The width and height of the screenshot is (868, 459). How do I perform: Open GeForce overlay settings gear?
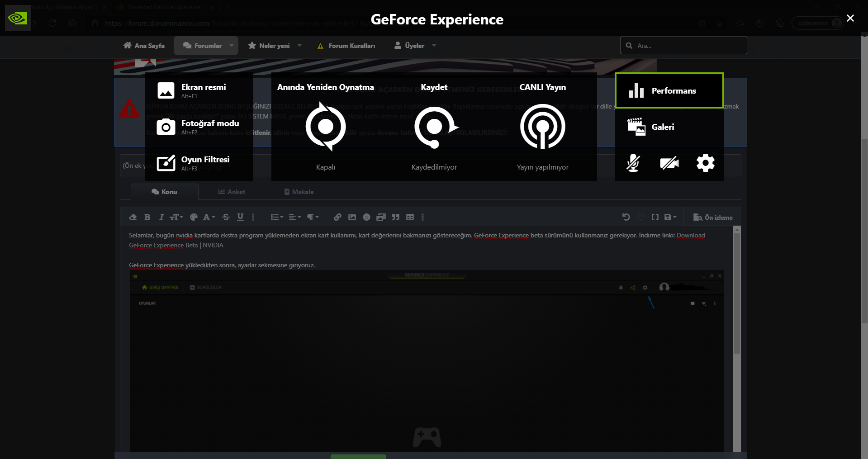706,163
